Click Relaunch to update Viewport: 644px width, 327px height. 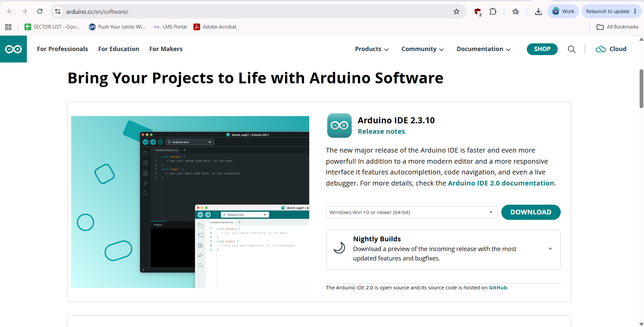tap(608, 11)
